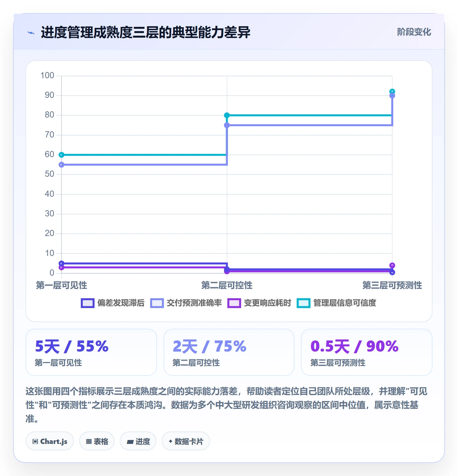The height and width of the screenshot is (476, 458).
Task: Click the 交付预测准确率 legend label
Action: [194, 303]
